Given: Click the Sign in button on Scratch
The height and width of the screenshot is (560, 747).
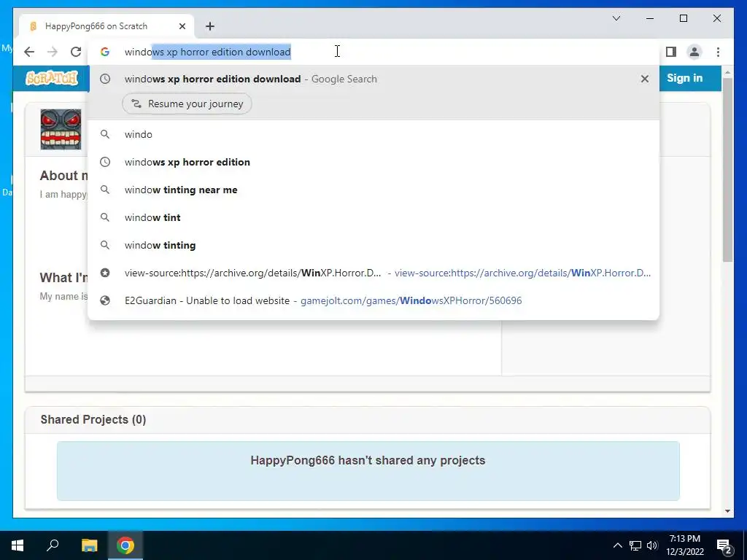Looking at the screenshot, I should [684, 78].
